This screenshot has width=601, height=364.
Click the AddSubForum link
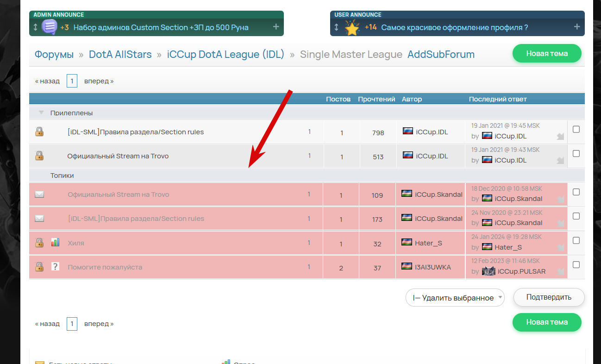[x=441, y=55]
